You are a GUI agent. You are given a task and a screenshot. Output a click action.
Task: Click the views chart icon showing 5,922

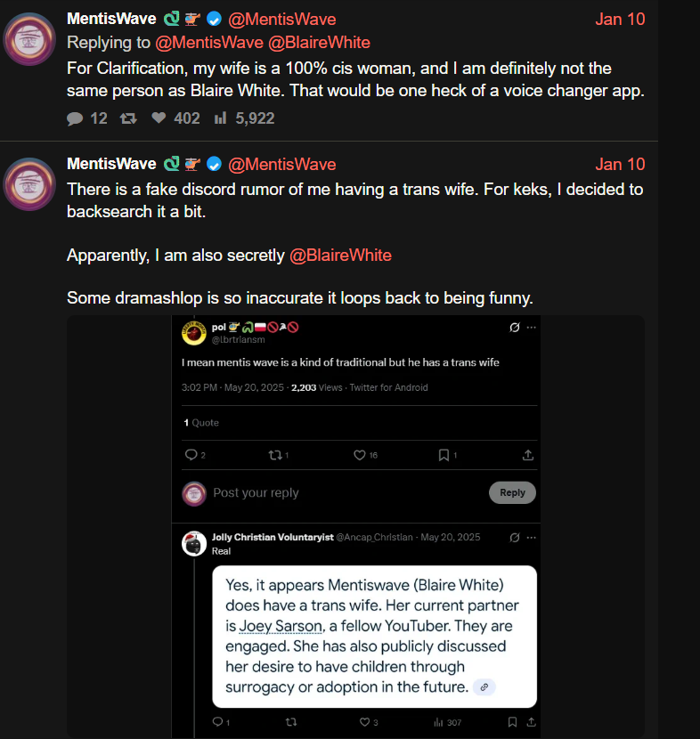click(221, 118)
